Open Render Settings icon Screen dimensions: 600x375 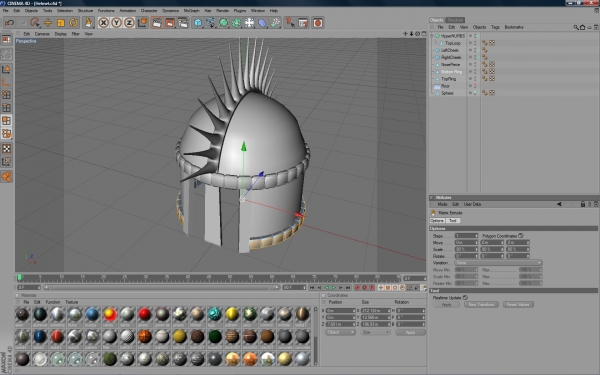click(183, 23)
